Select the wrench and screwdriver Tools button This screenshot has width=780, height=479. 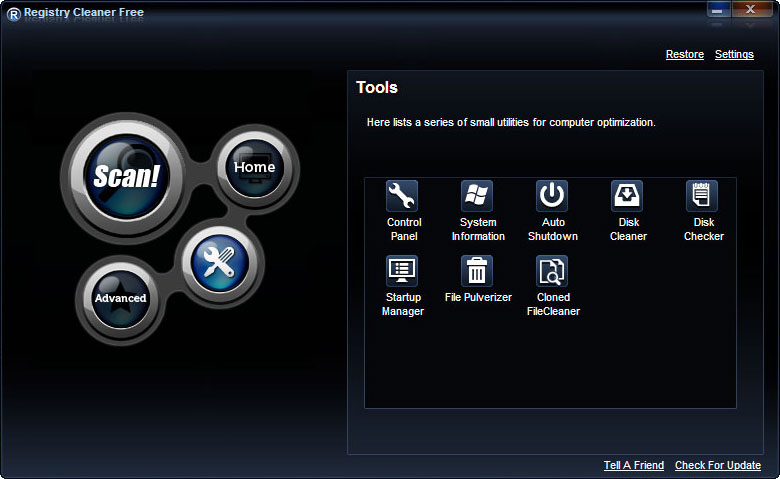click(219, 263)
